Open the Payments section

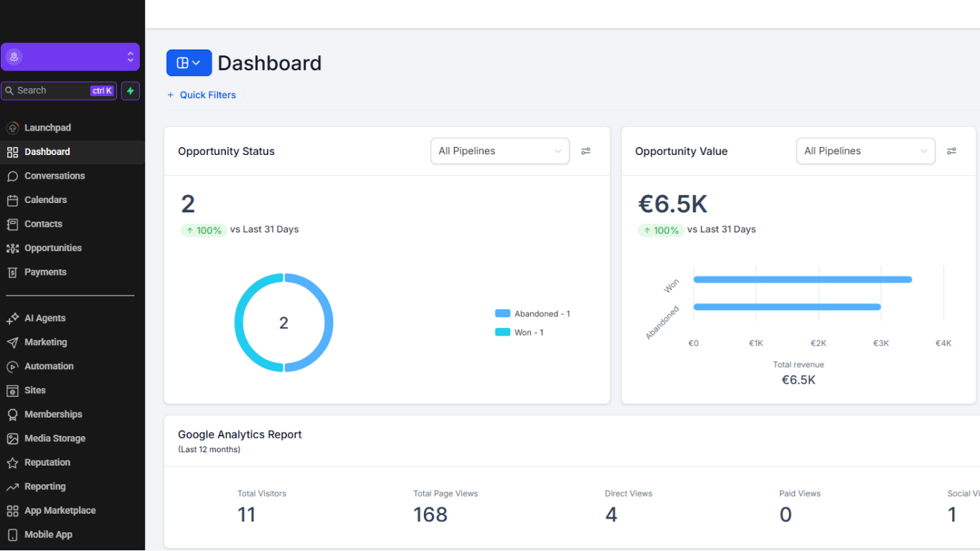45,271
